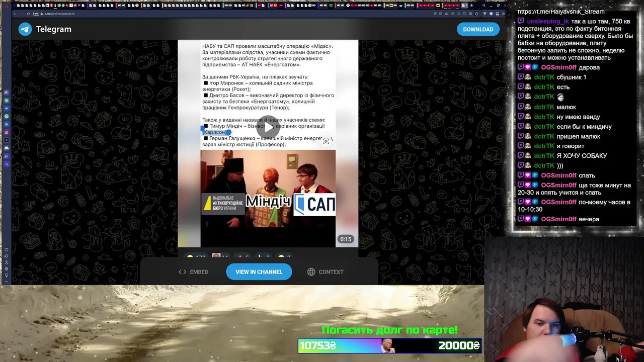
Task: Click the t.me/Halyavshik_Stream link in chat
Action: point(561,12)
